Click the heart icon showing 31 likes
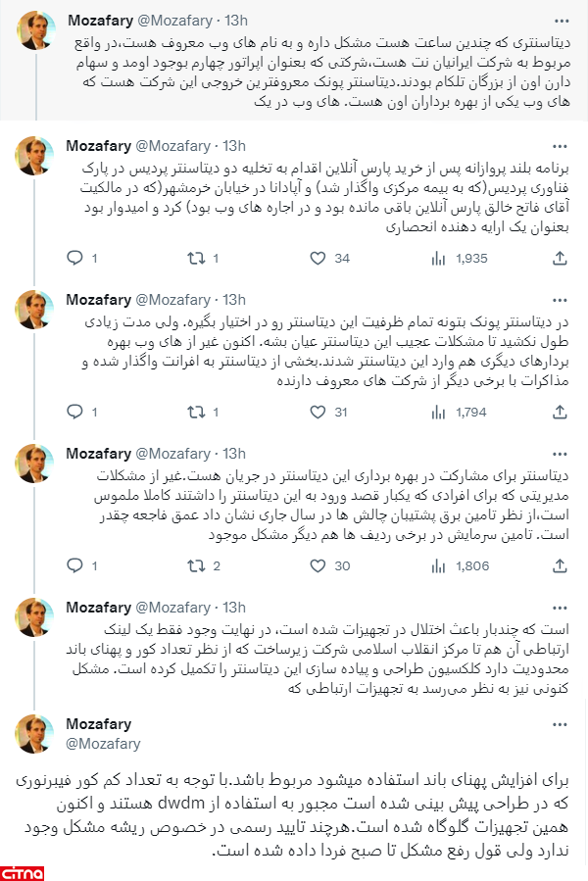 (318, 413)
